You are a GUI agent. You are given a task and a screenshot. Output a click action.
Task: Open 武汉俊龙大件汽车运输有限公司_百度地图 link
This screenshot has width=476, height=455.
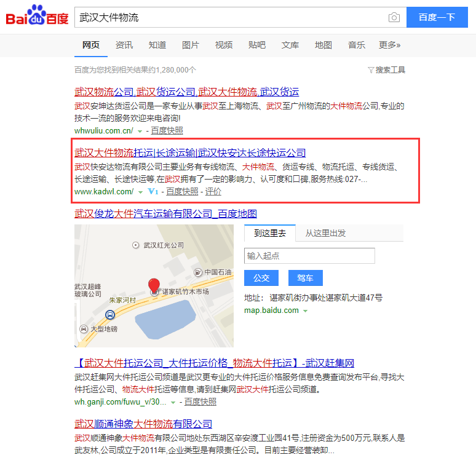(166, 214)
